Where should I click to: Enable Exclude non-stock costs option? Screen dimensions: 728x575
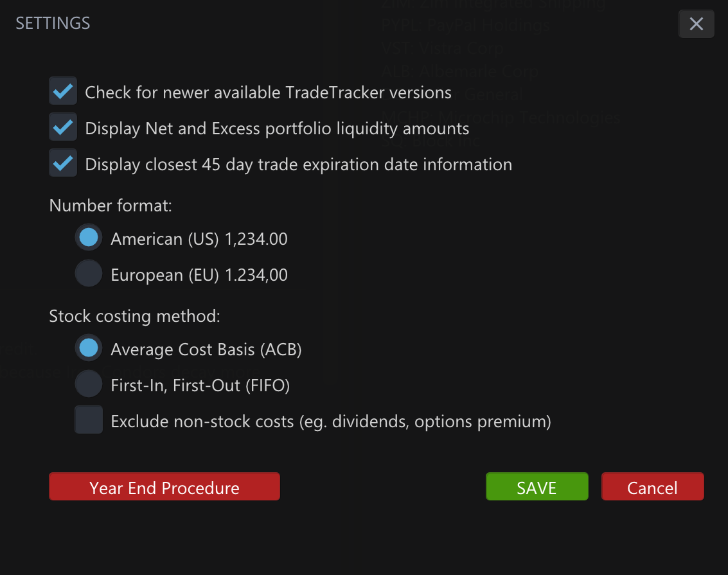coord(88,420)
